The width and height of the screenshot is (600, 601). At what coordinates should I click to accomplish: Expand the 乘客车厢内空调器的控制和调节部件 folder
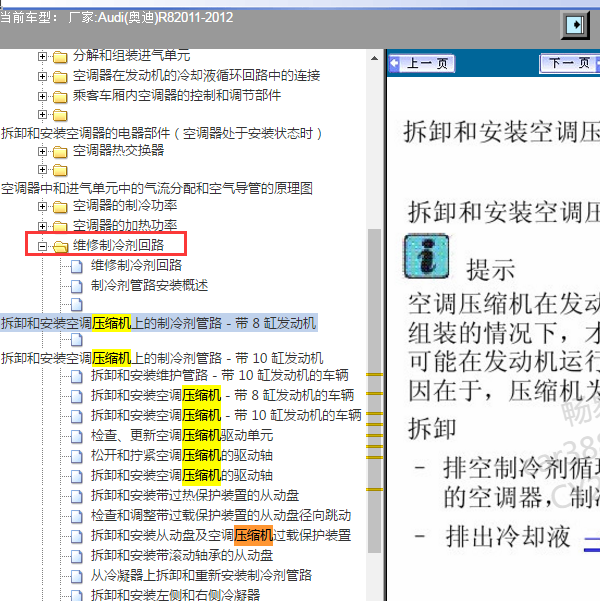[x=42, y=96]
